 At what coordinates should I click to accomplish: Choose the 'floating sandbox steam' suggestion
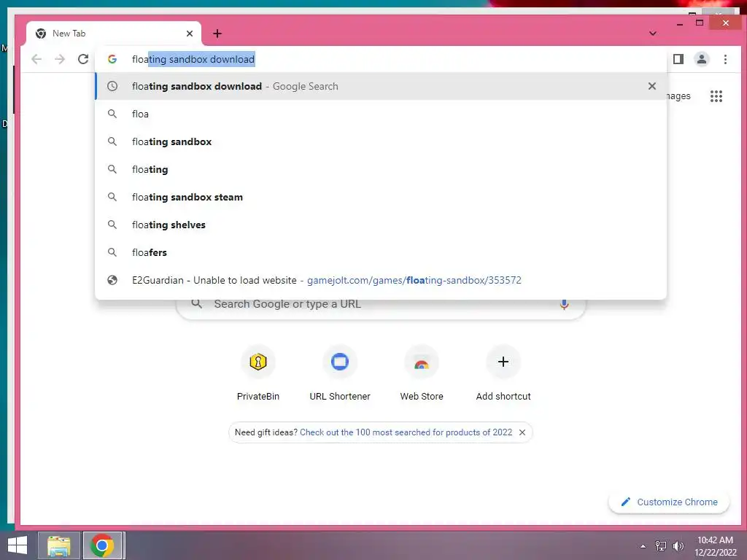click(x=381, y=197)
